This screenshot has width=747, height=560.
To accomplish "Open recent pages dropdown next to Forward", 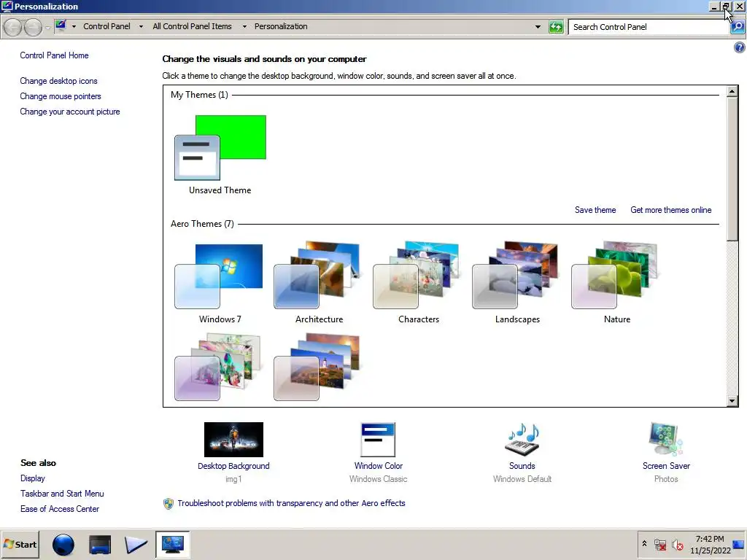I will [x=47, y=28].
